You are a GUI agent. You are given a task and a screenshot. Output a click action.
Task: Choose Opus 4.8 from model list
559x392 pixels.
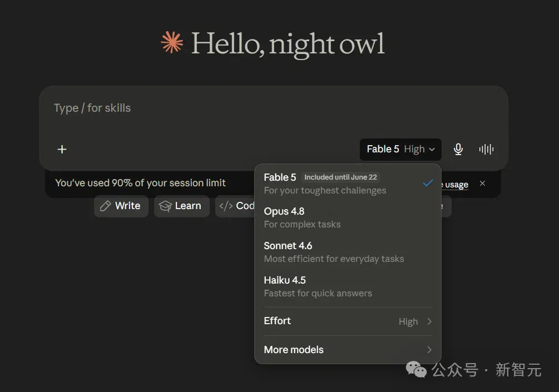pos(348,218)
